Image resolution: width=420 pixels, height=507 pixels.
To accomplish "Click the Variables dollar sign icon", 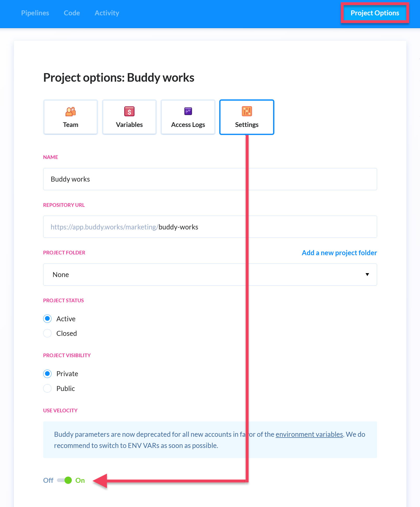I will (129, 111).
